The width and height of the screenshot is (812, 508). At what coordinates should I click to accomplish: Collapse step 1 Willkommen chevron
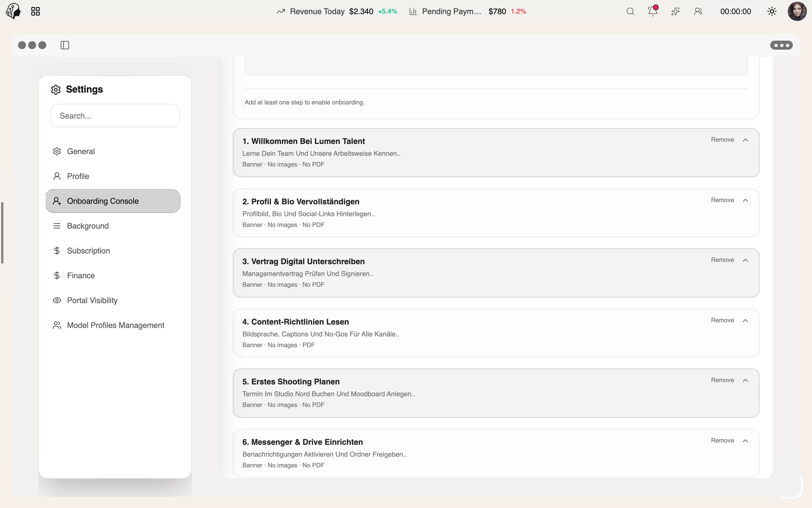click(745, 140)
